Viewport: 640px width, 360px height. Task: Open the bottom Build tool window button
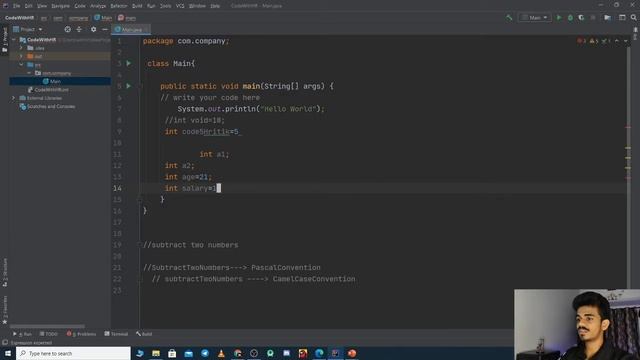point(144,334)
